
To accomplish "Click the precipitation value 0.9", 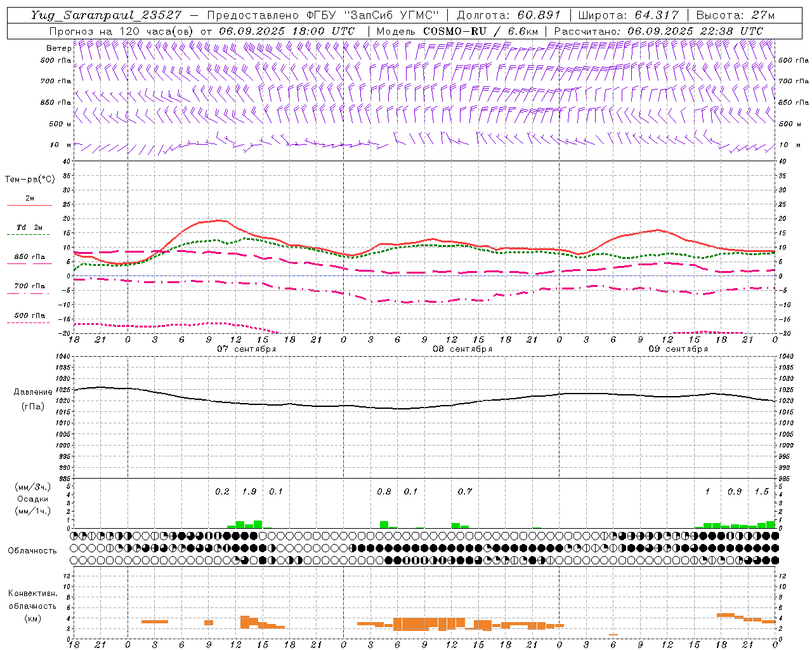I will click(x=735, y=492).
